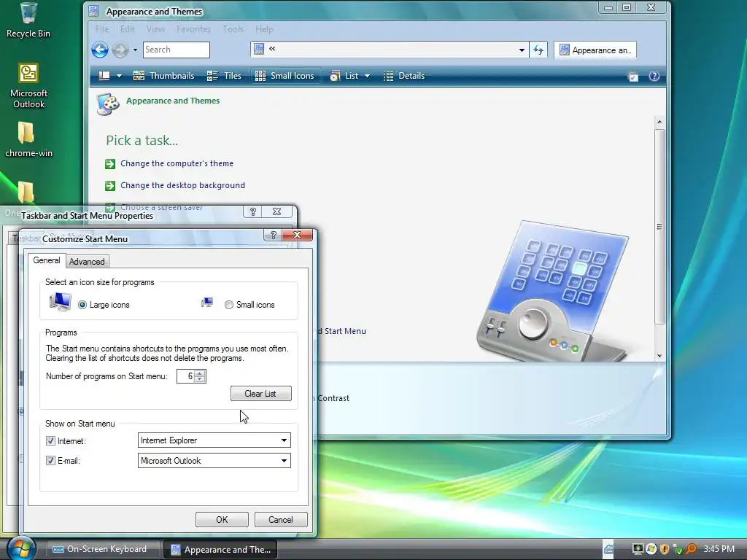Click the Appearance and Themes heading link
The image size is (747, 560).
[173, 101]
